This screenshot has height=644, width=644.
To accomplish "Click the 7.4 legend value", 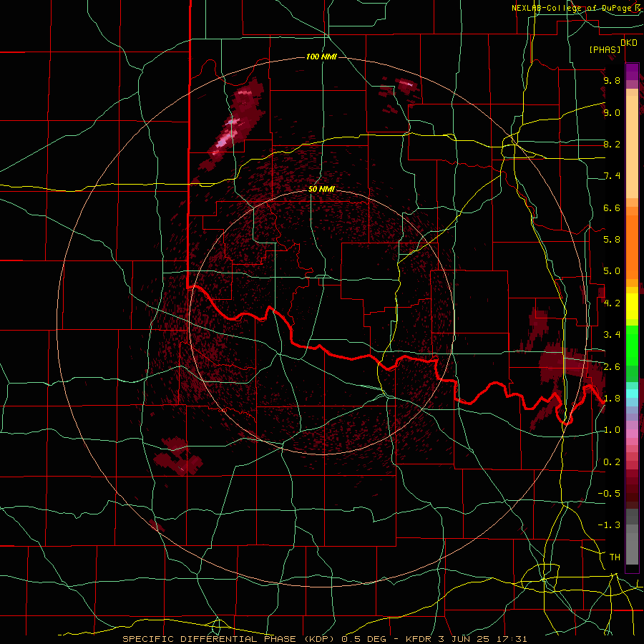I will point(612,176).
